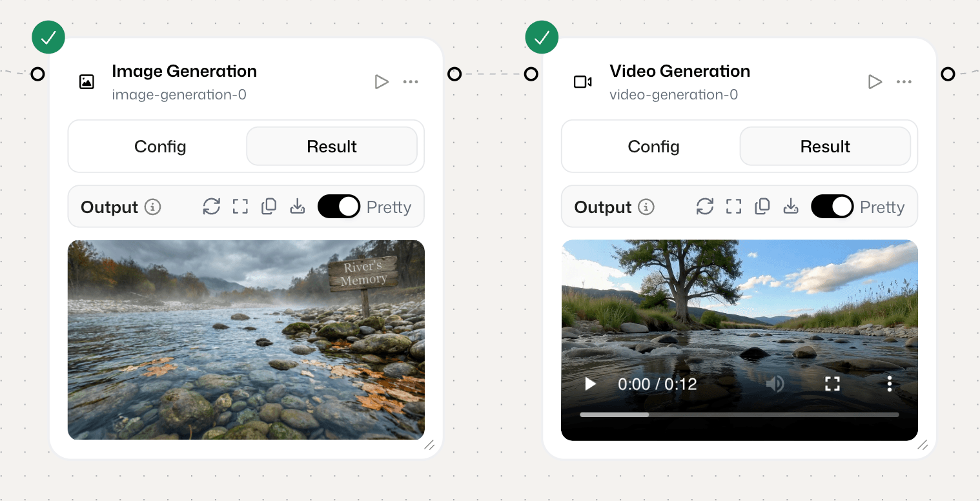This screenshot has height=501, width=980.
Task: Open video player more options menu
Action: 889,384
